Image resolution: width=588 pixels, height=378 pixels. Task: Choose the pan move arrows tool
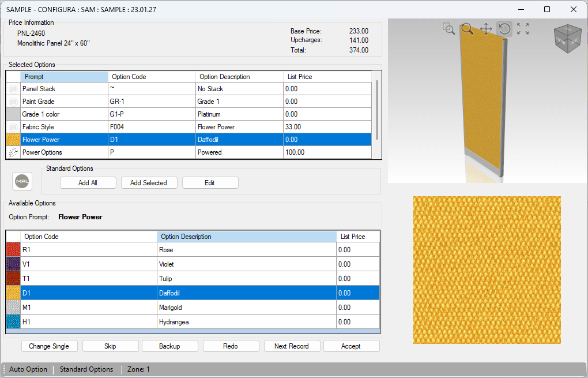pos(486,29)
